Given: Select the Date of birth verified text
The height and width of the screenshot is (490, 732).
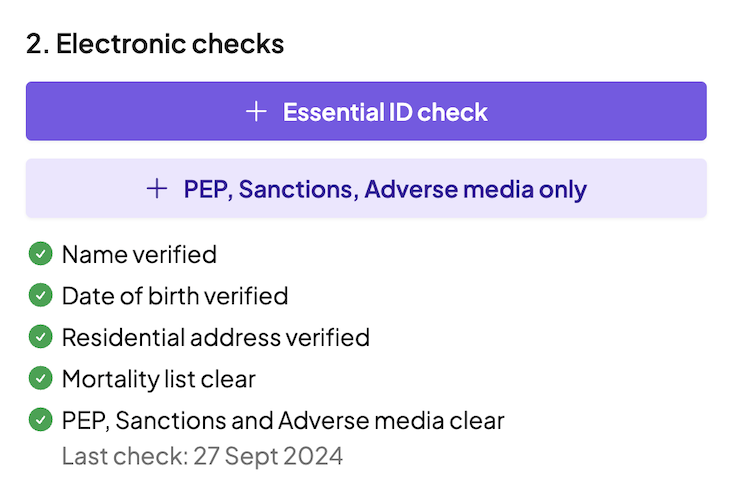Looking at the screenshot, I should point(175,296).
